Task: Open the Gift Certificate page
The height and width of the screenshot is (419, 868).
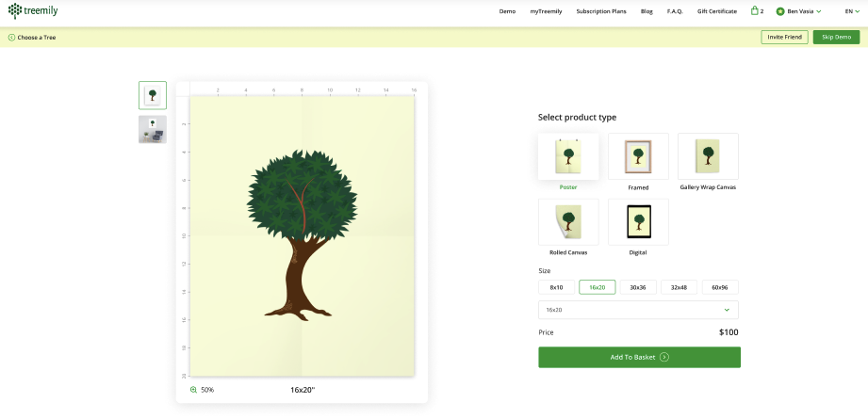Action: click(717, 11)
